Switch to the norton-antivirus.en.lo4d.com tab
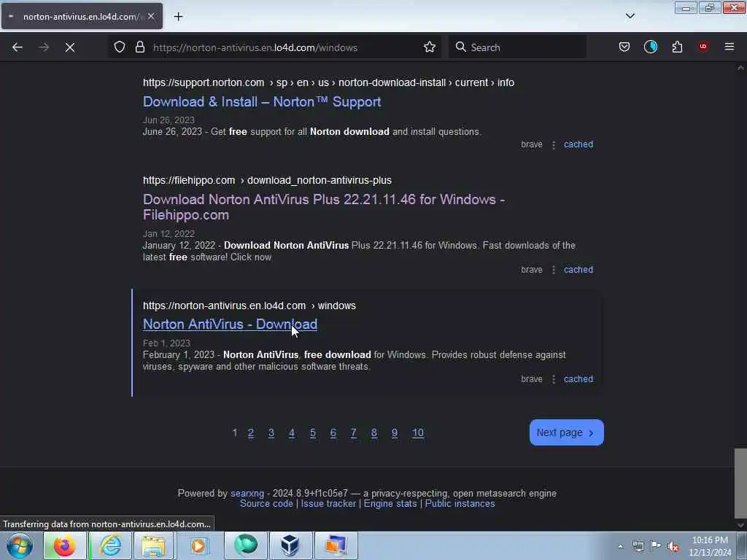 point(82,16)
